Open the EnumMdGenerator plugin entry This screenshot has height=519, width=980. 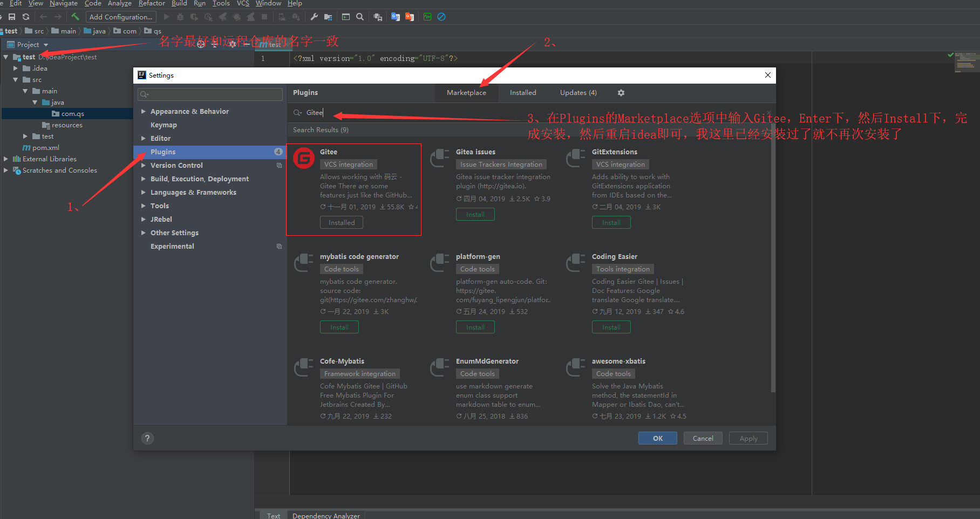(487, 361)
